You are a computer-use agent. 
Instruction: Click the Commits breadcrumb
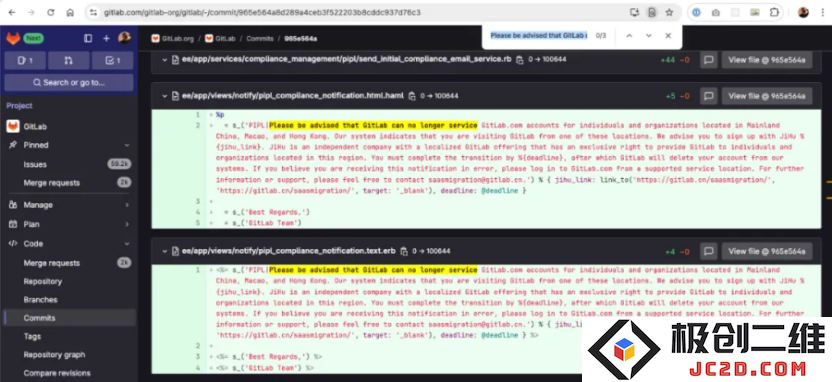tap(260, 39)
